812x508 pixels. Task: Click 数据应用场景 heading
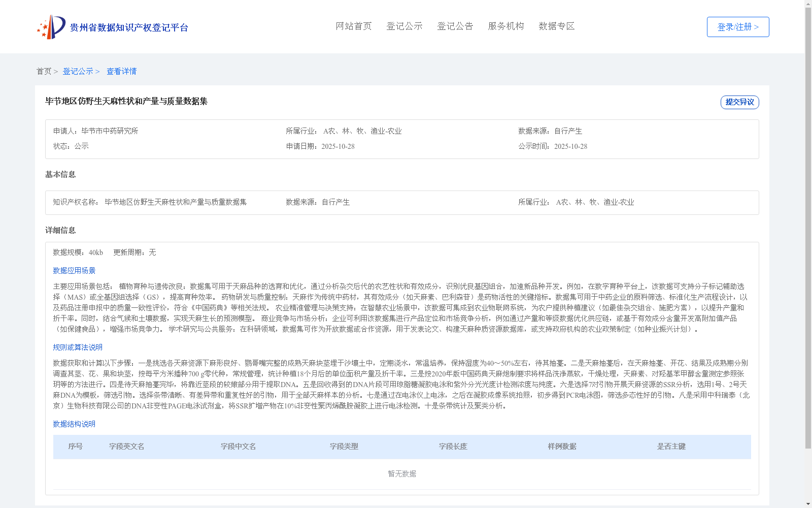(74, 271)
